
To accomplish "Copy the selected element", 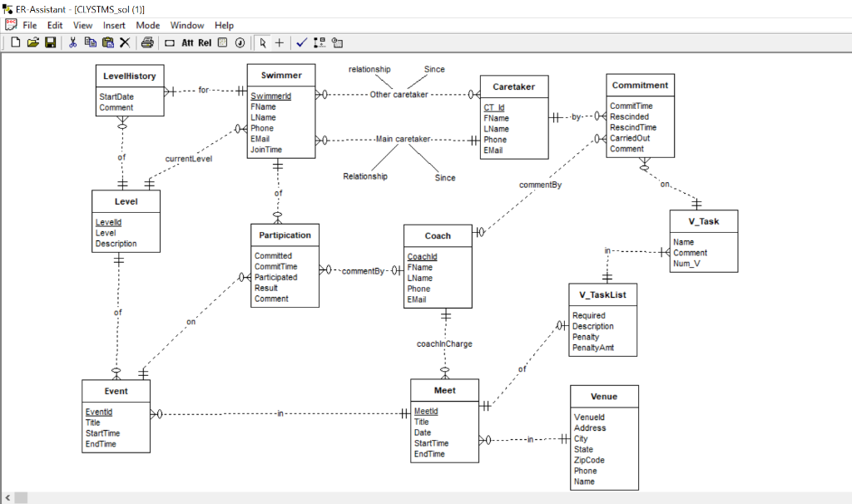I will click(x=91, y=42).
